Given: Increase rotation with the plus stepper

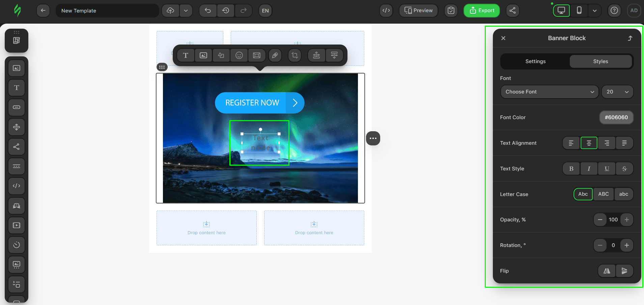Looking at the screenshot, I should tap(626, 245).
